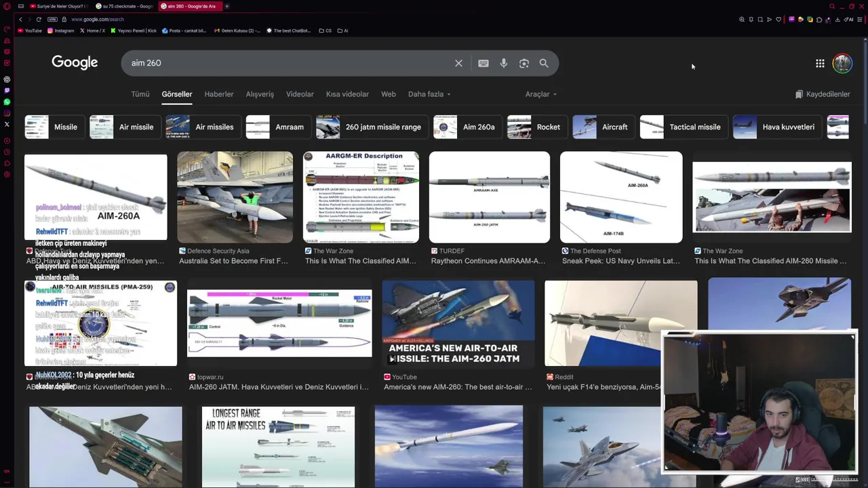
Task: Filter by the Hava kuvvetleri chip
Action: click(x=776, y=127)
